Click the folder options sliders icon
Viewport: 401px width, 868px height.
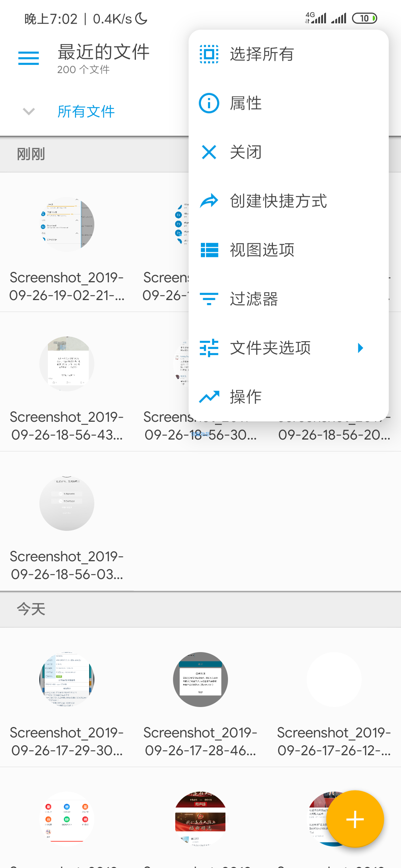point(209,348)
